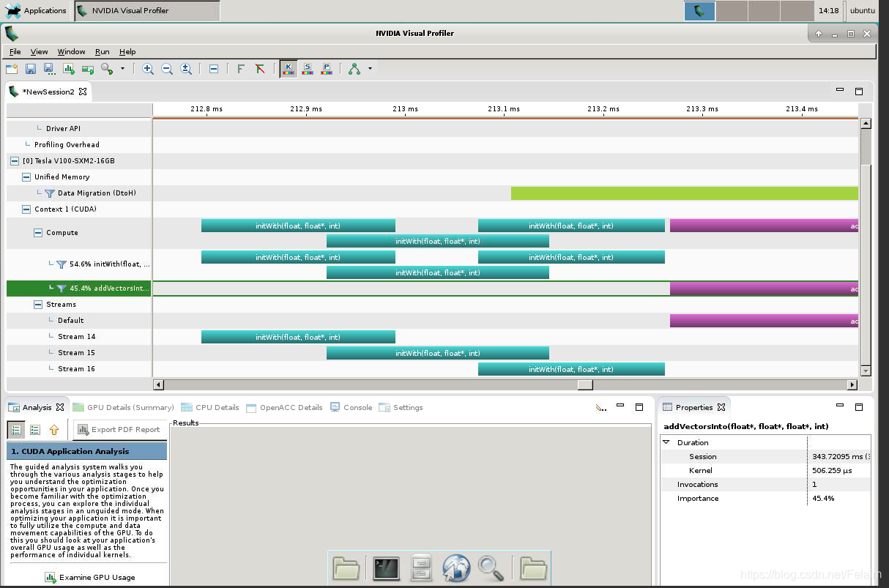The width and height of the screenshot is (889, 588).
Task: Close the *NewSession2 tab
Action: click(x=83, y=92)
